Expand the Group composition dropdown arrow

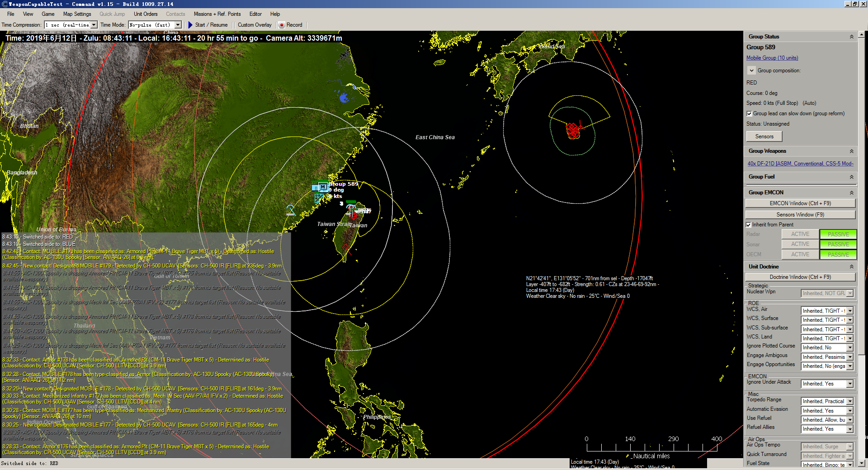751,70
